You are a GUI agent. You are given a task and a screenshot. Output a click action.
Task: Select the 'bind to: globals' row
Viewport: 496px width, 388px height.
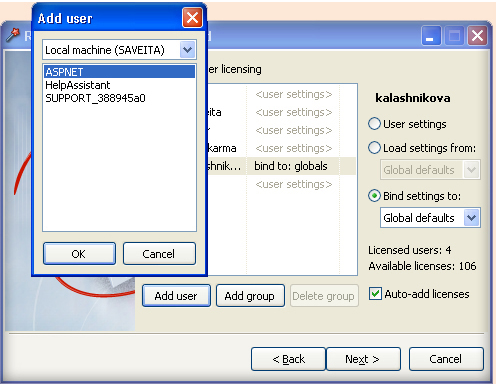point(282,166)
